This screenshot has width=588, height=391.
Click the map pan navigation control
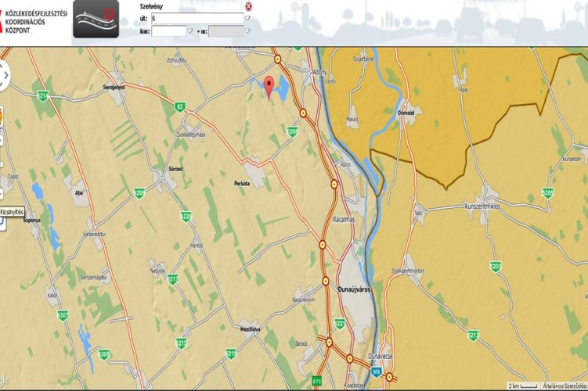pos(3,75)
